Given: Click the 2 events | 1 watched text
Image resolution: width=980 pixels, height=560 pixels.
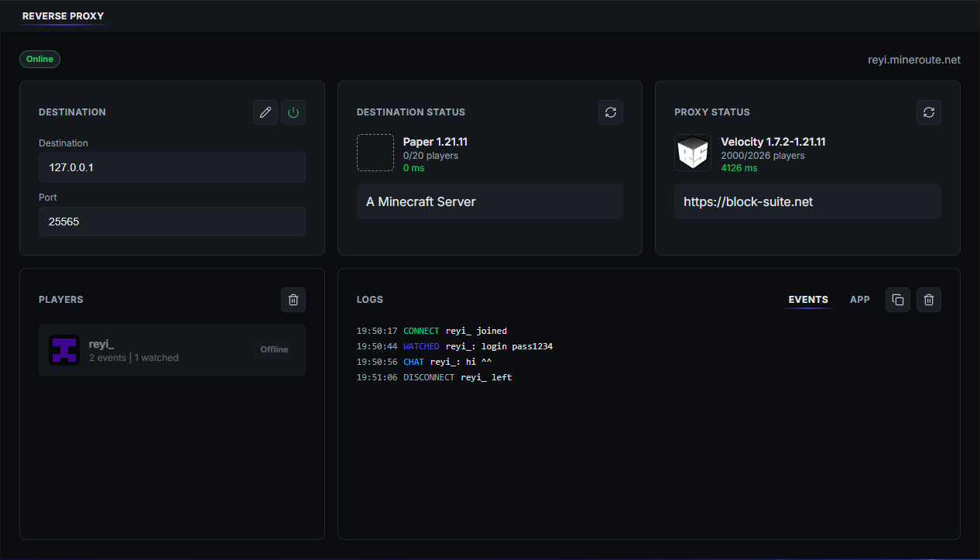Looking at the screenshot, I should point(134,358).
